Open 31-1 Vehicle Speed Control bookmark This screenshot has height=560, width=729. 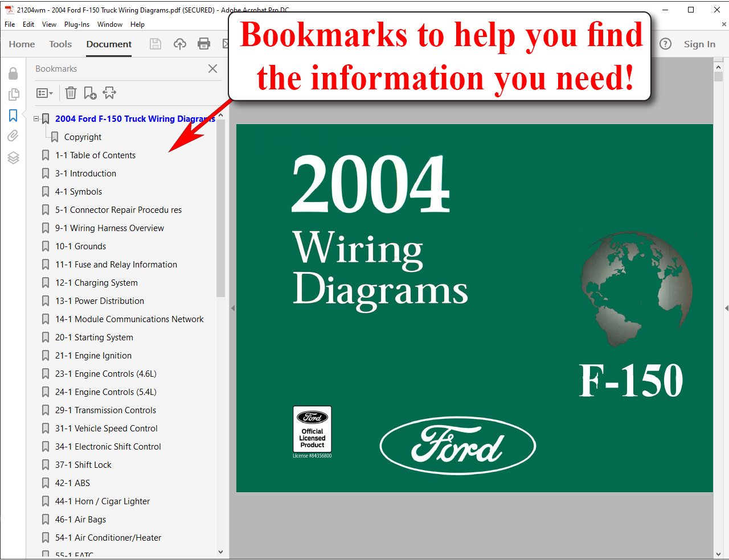[x=107, y=429]
